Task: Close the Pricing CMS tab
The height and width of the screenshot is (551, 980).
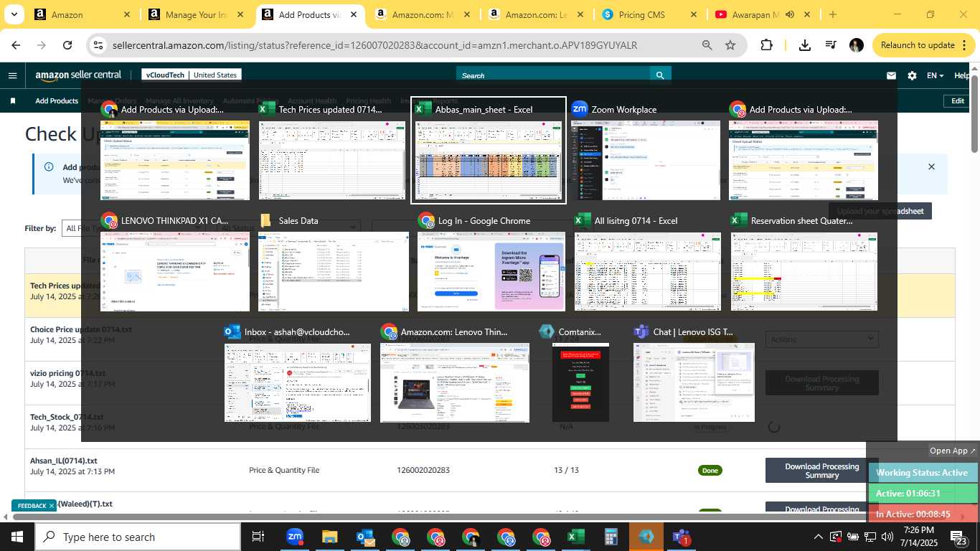Action: 693,14
